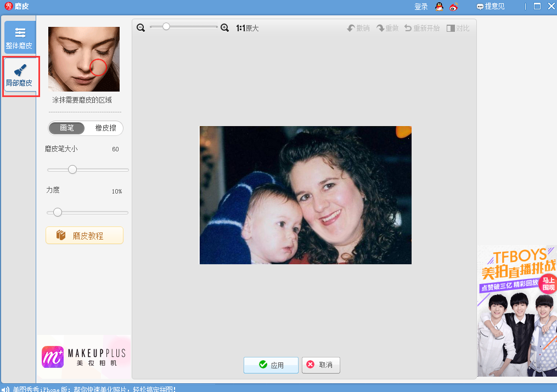The height and width of the screenshot is (392, 557).
Task: Close the 磨皮 window
Action: 552,7
